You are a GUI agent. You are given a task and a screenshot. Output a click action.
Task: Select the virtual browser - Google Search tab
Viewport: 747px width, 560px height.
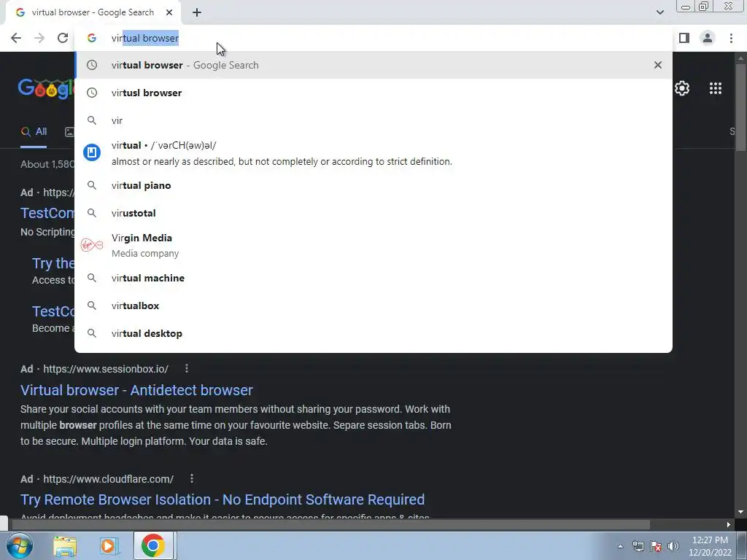pos(93,13)
